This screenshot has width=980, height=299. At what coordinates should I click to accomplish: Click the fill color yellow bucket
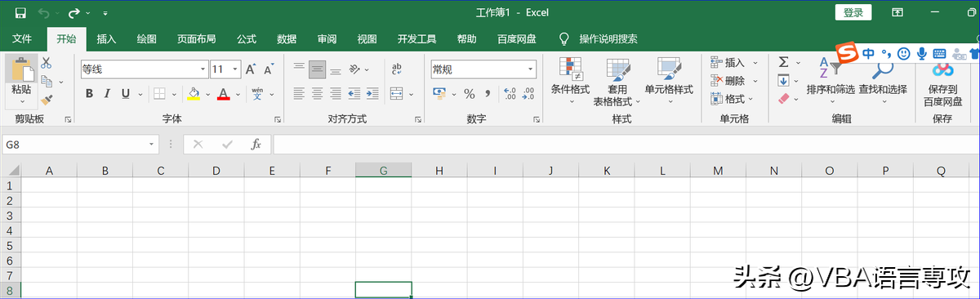[x=194, y=94]
